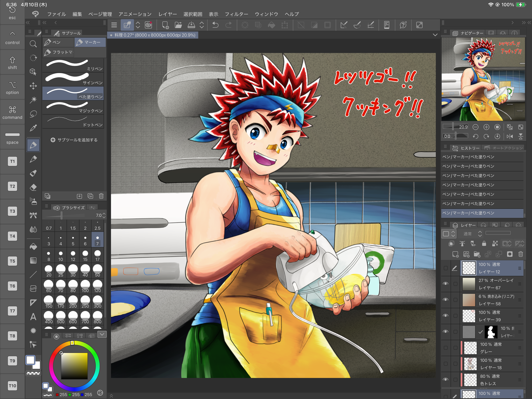Click the Navigator preview thumbnail
532x399 pixels.
pyautogui.click(x=483, y=79)
